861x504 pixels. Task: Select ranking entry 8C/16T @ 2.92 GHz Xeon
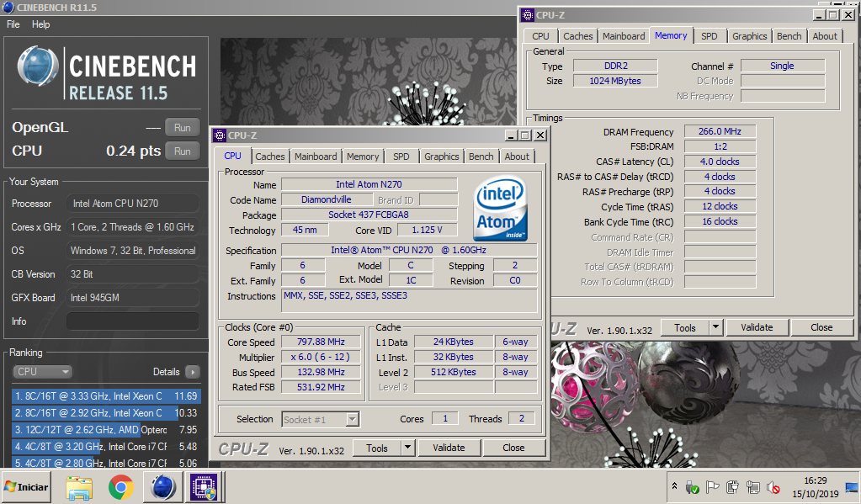point(106,413)
